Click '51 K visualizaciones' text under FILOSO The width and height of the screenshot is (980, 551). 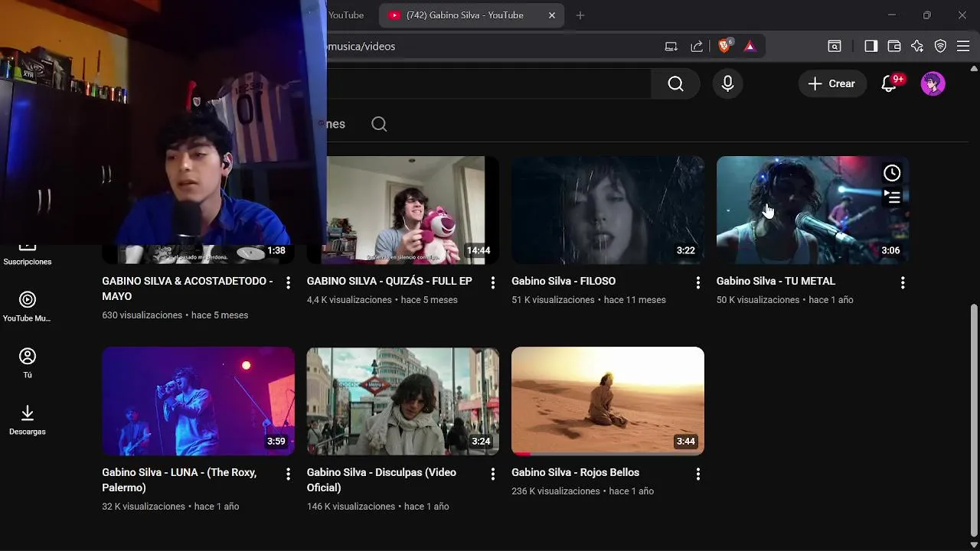point(553,300)
